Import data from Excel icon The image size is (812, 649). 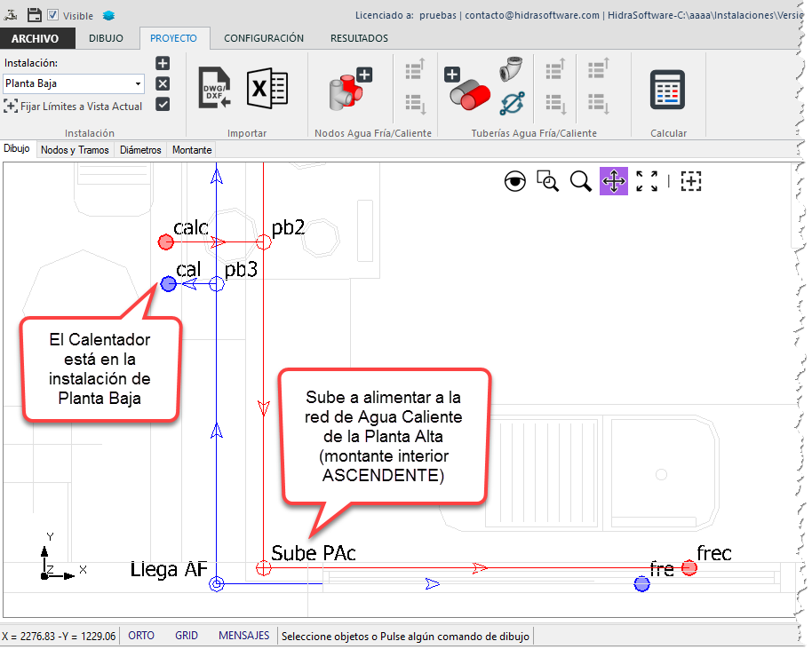pos(267,88)
